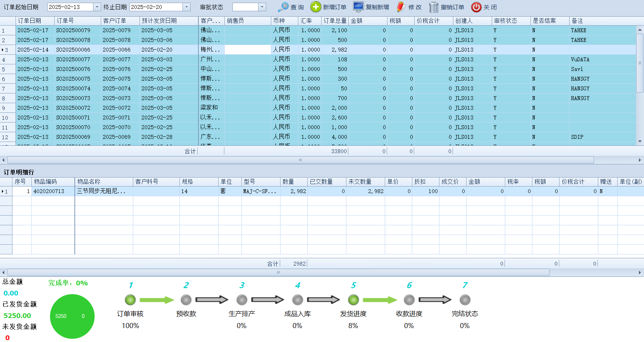Click the green plus new order icon

[316, 7]
